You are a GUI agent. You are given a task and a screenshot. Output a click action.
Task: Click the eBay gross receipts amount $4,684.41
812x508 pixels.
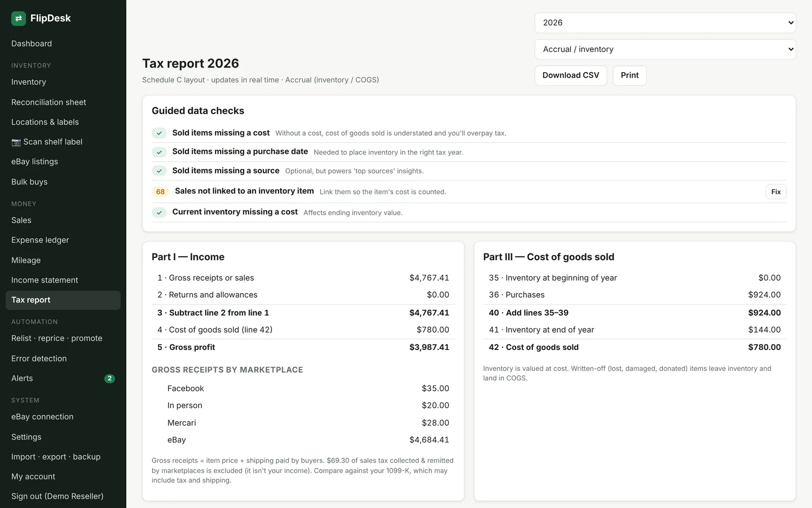point(429,440)
